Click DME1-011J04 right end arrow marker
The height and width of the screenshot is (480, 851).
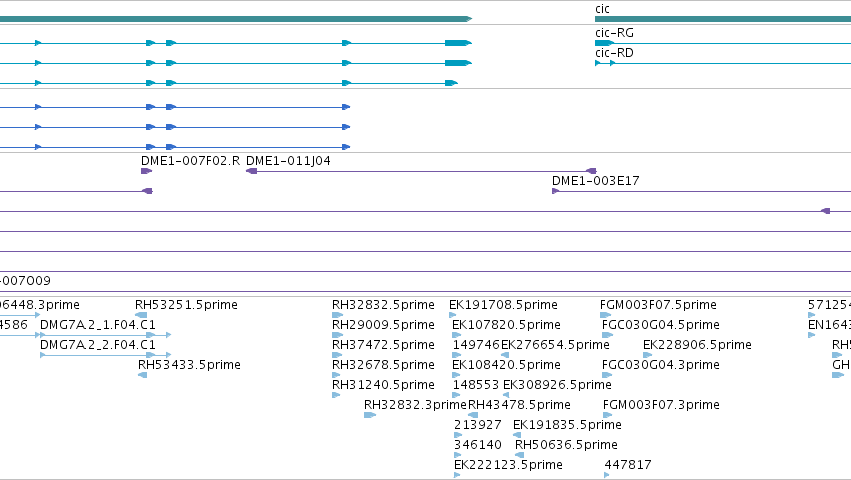point(592,171)
